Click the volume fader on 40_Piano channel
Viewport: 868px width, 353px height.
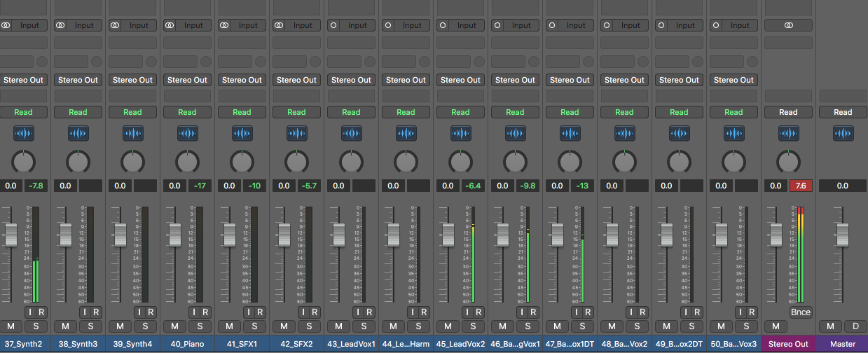click(x=175, y=235)
